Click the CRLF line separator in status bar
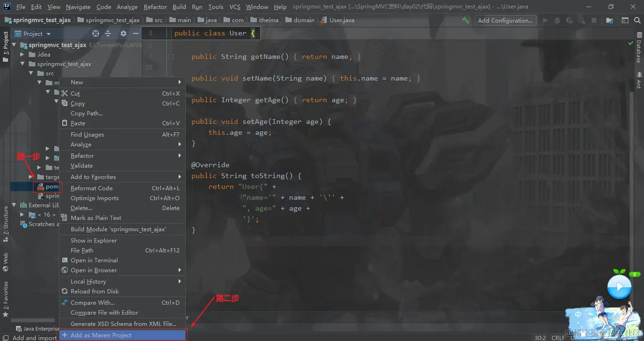Image resolution: width=644 pixels, height=341 pixels. tap(558, 338)
